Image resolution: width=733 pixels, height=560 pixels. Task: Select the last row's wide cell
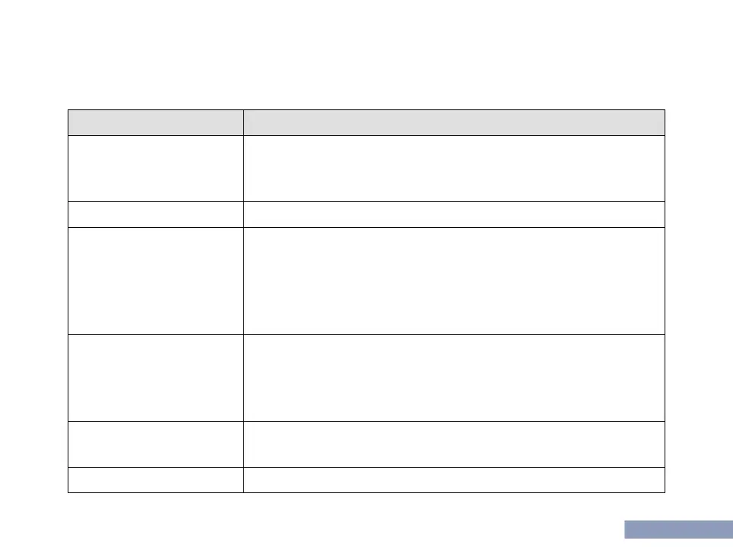click(455, 480)
